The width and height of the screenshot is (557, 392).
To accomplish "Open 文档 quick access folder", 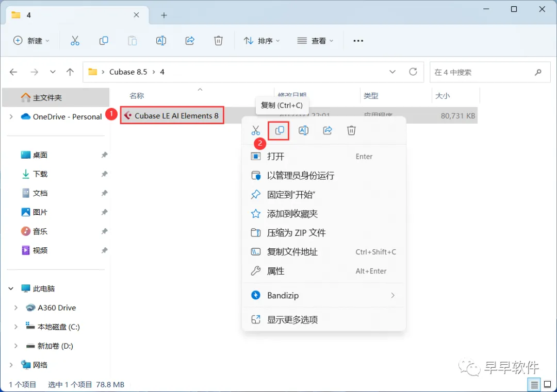I will click(x=34, y=193).
